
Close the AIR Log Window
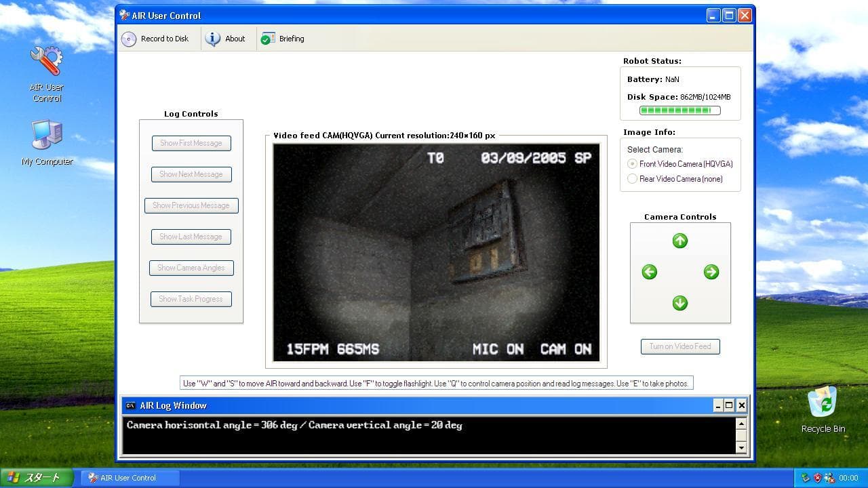[741, 405]
